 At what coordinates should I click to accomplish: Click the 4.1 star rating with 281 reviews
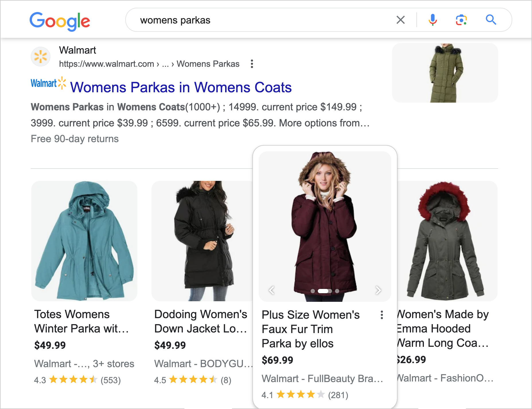point(305,395)
